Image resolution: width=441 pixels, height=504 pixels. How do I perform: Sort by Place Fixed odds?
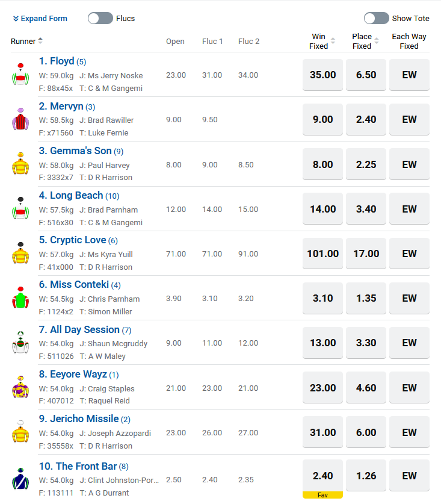pos(377,42)
